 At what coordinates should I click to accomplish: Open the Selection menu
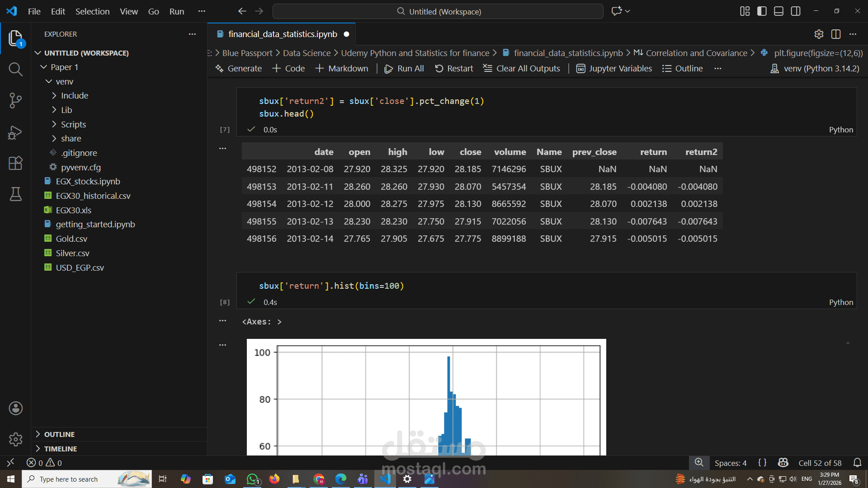click(92, 11)
